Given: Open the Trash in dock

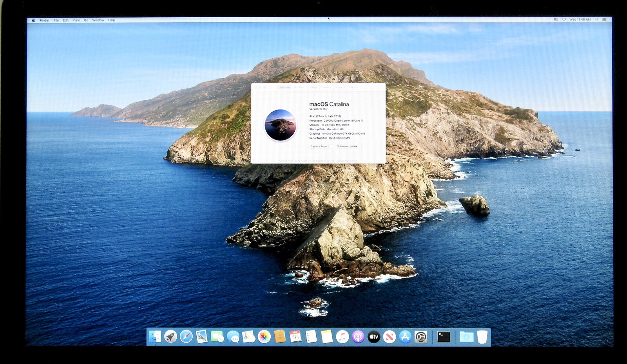Looking at the screenshot, I should [x=482, y=336].
